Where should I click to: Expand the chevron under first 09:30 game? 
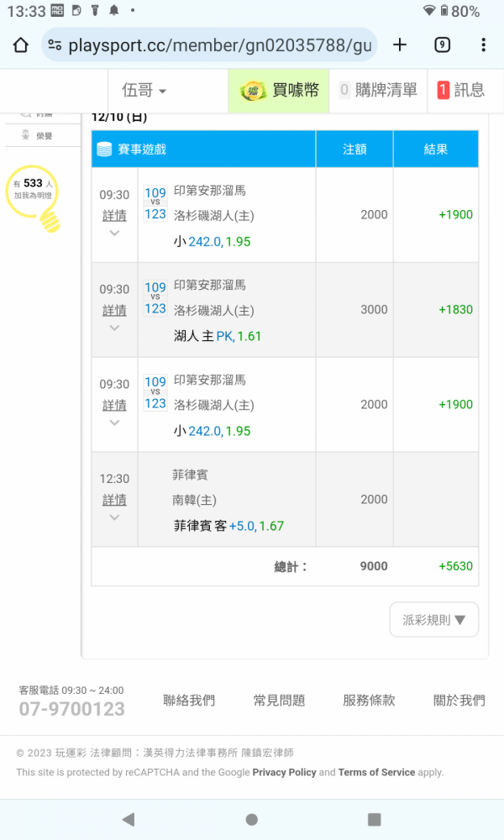click(114, 233)
